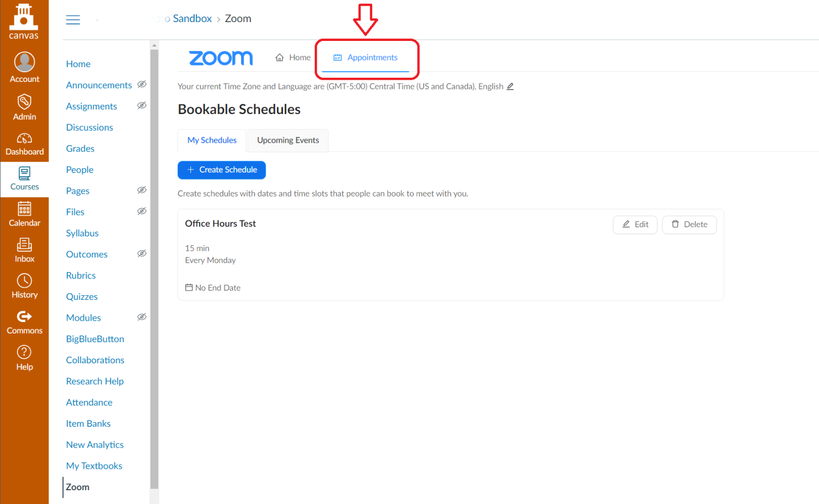Click the Help question mark icon
This screenshot has width=819, height=504.
(25, 353)
